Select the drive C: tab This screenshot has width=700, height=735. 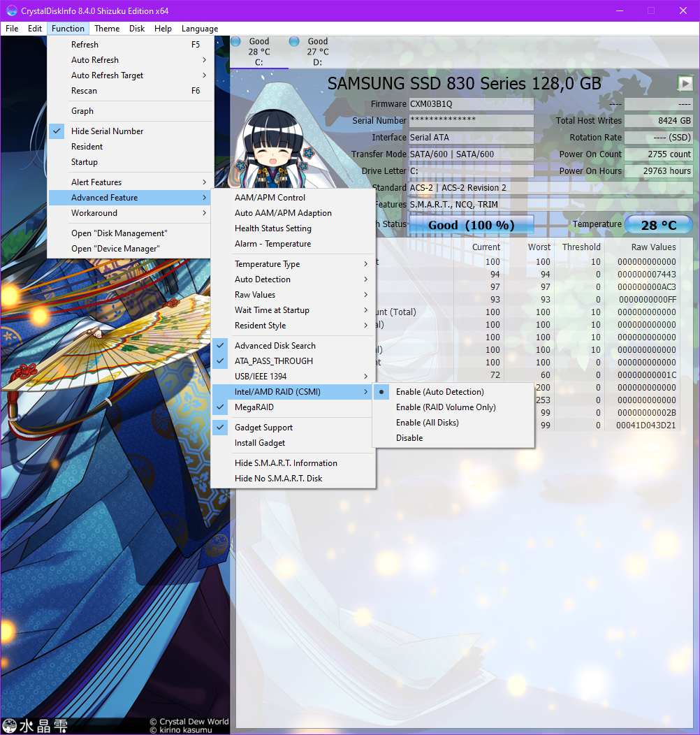[259, 52]
